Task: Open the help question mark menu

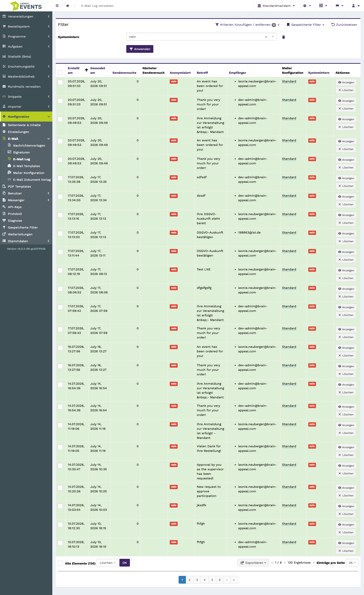Action: click(307, 6)
